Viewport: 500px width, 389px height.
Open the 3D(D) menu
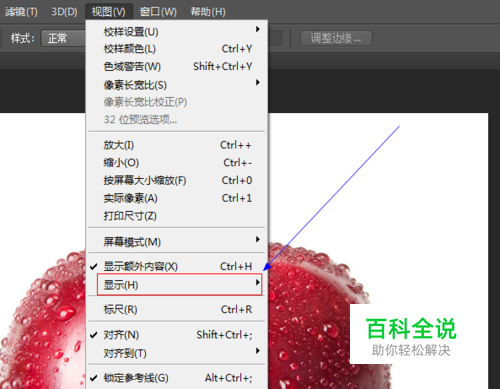point(64,12)
